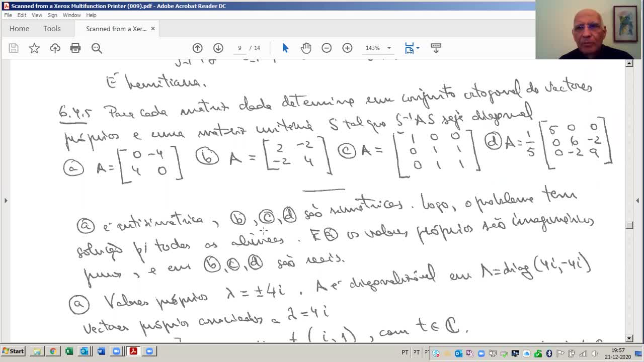Click the Save file icon in the toolbar
Screen dimensions: 644x362
[x=14, y=48]
